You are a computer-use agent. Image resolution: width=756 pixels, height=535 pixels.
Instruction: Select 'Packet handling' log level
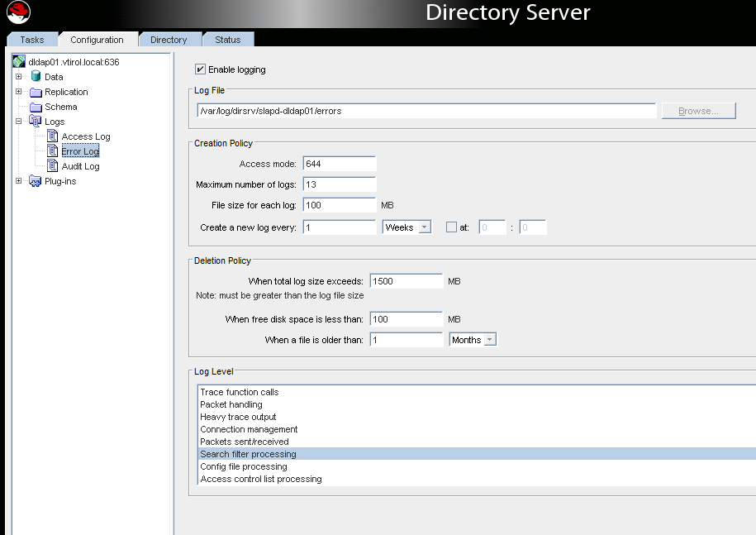coord(477,404)
